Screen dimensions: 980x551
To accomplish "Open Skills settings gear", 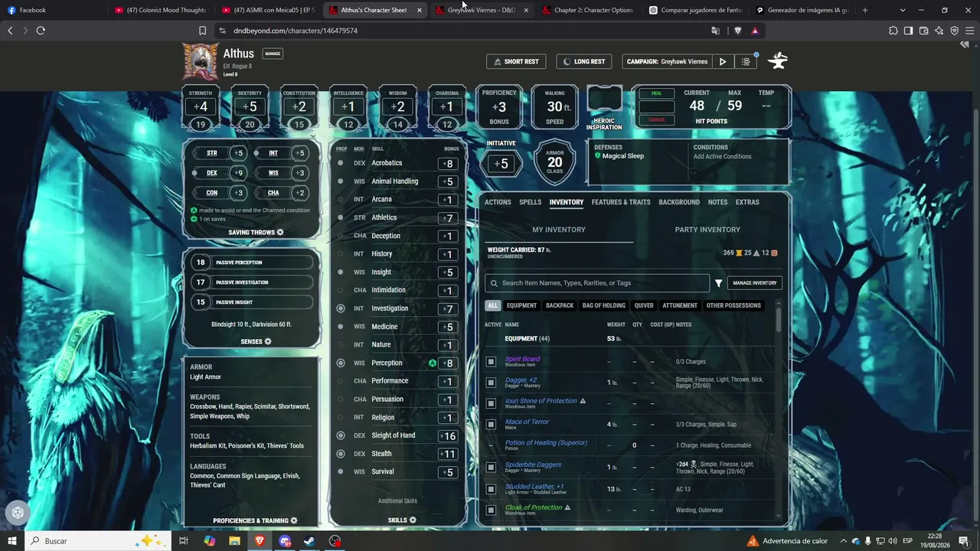I will tap(413, 520).
